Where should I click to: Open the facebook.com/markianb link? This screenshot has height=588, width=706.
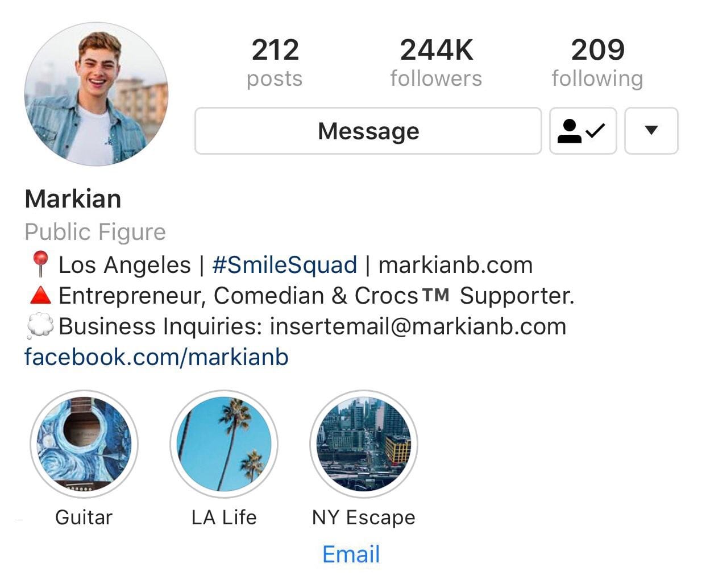(156, 357)
